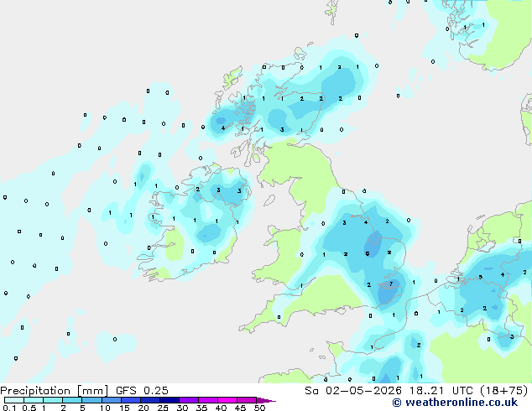Click the 25–30 mm navy legend swatch
Screen dimensions: 532x411
click(x=170, y=400)
